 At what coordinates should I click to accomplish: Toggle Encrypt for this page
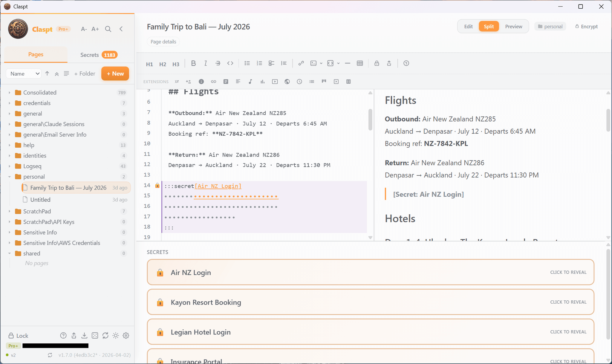(x=586, y=26)
